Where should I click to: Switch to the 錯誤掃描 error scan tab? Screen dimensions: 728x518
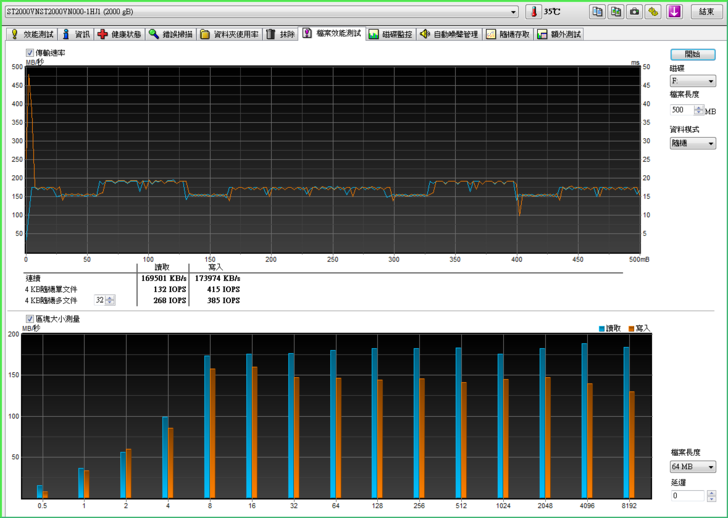[171, 34]
